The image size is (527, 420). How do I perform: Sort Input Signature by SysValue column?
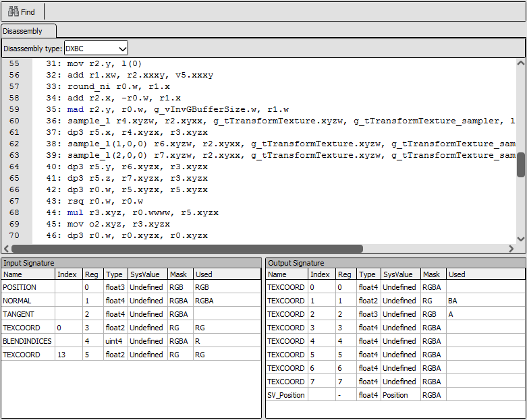point(148,274)
